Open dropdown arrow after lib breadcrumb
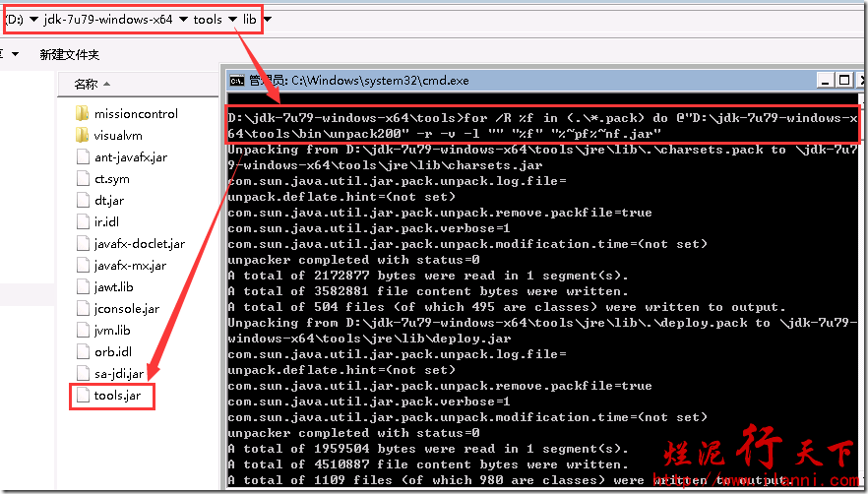Screen dimensions: 868x494 click(268, 20)
